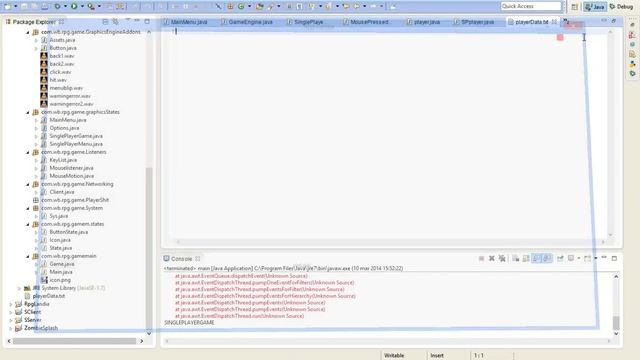Switch to the Java perspective
This screenshot has width=640, height=360.
point(595,7)
